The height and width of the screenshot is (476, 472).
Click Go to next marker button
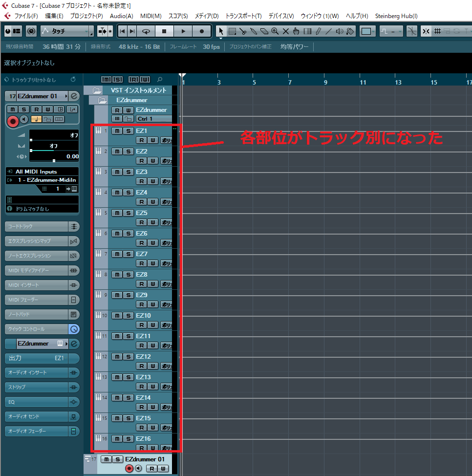pos(132,31)
